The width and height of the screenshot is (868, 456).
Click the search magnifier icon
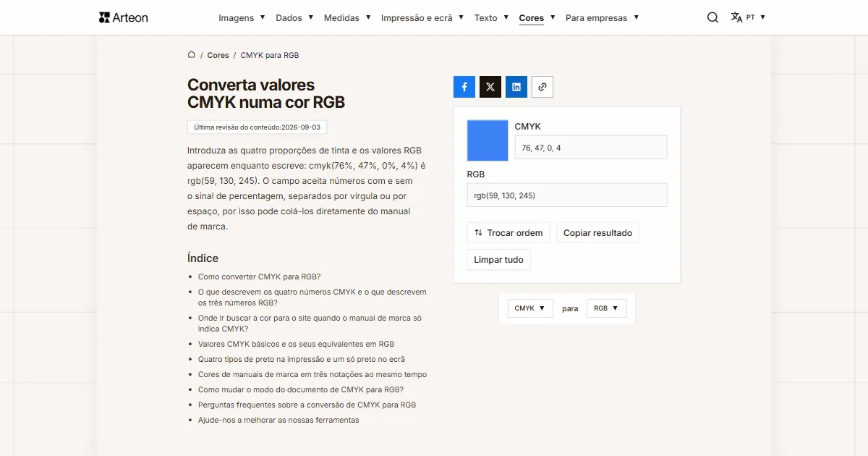point(712,17)
